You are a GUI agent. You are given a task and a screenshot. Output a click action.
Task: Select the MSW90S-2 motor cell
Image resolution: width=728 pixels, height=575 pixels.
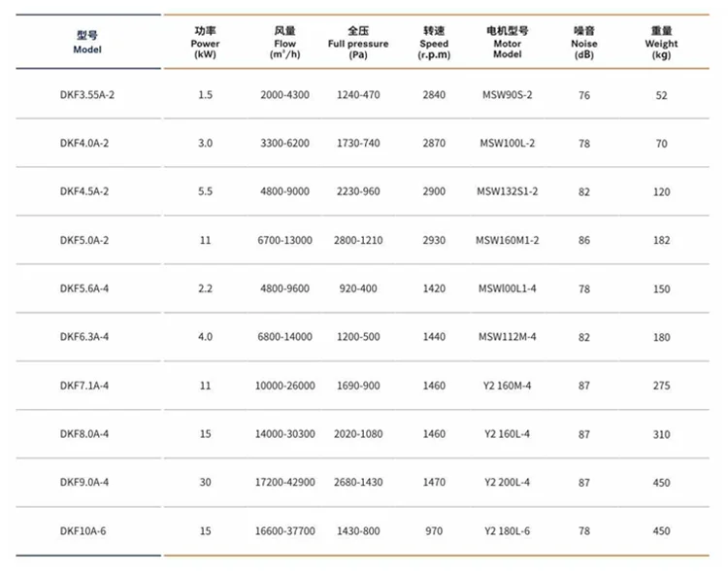[507, 95]
